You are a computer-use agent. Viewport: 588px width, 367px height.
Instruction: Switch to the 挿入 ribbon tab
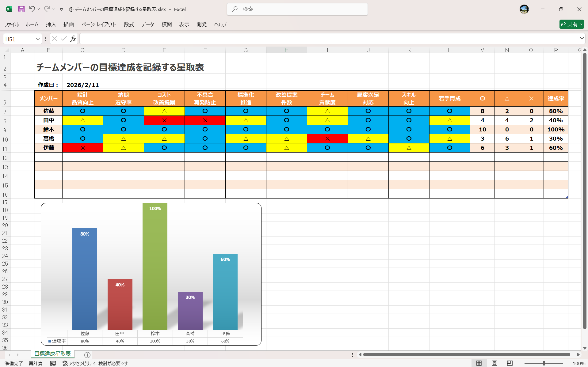[51, 24]
